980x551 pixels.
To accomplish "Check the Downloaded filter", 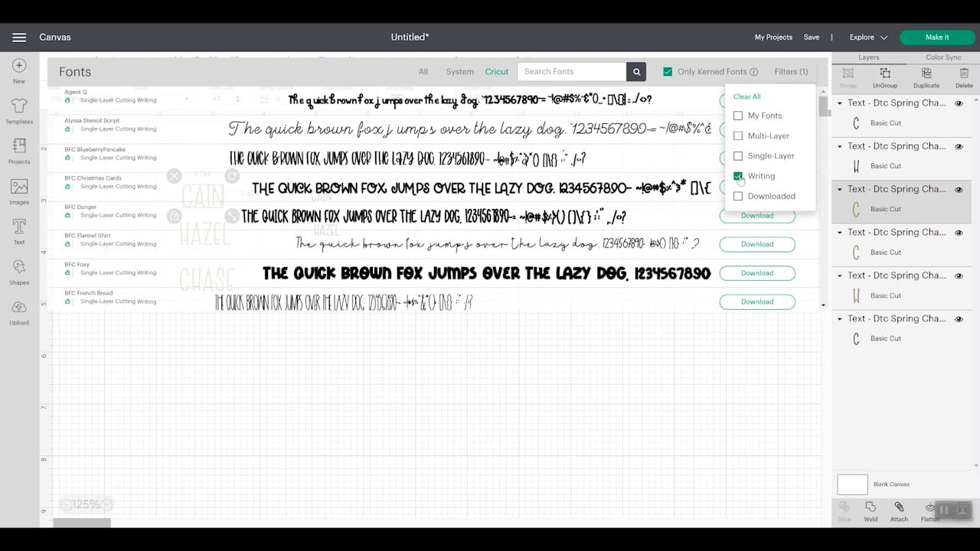I will 738,196.
